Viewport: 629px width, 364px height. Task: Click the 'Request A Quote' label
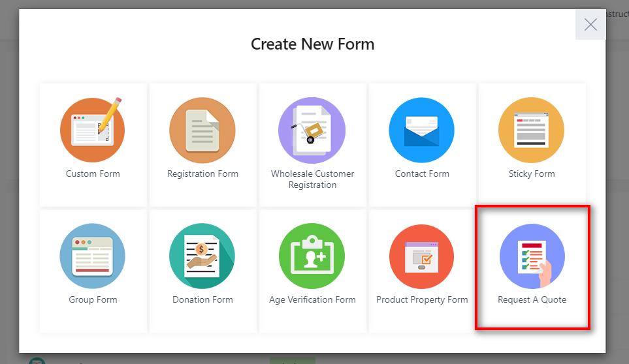pyautogui.click(x=532, y=299)
